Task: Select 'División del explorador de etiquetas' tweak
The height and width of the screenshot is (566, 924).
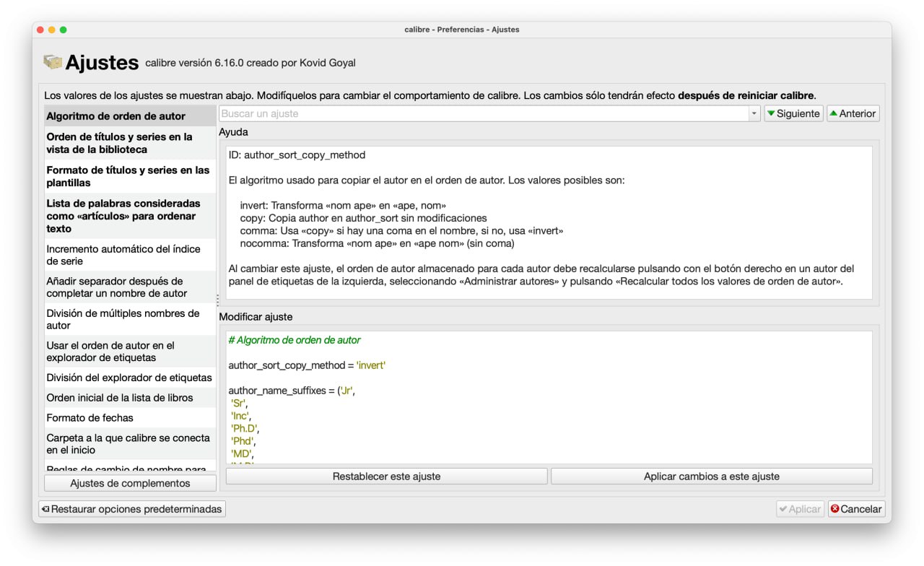Action: point(130,378)
